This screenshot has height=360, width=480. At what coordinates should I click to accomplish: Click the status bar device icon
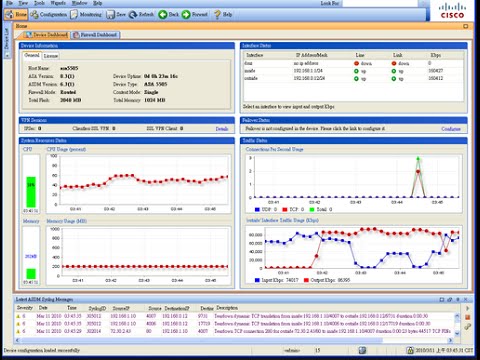362,350
